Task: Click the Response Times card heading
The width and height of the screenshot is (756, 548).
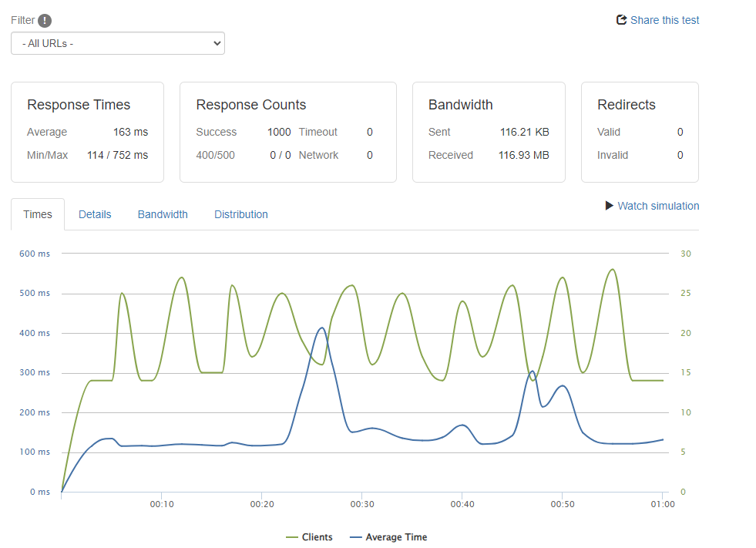Action: [79, 105]
